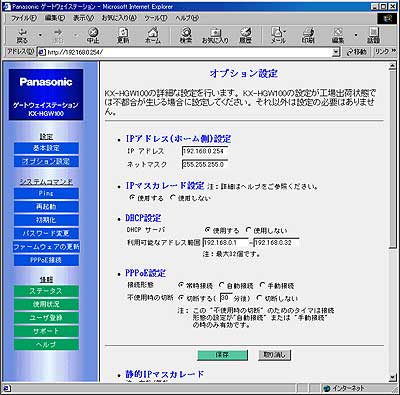
Task: Open パスワード変更 sidebar button
Action: (x=46, y=233)
